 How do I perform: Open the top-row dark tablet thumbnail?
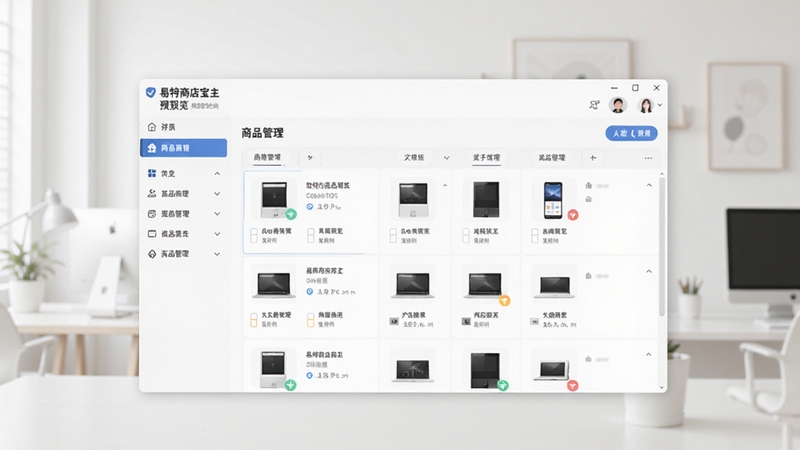486,199
